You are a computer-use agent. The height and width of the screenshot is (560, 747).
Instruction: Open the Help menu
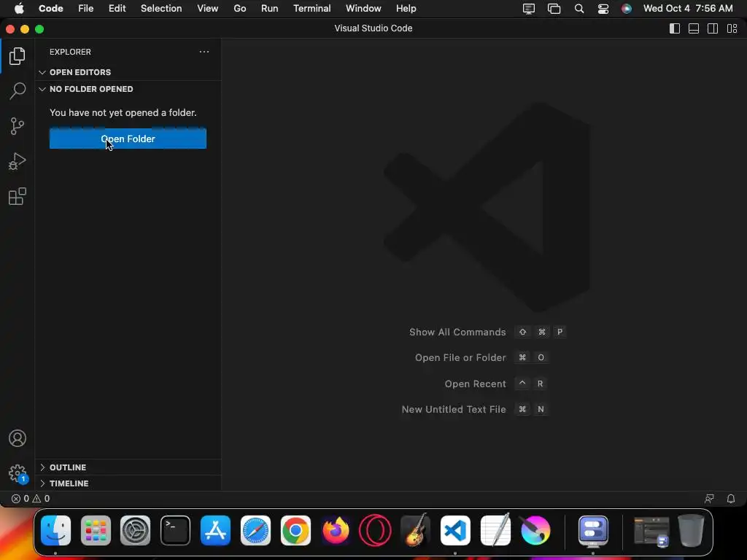406,9
